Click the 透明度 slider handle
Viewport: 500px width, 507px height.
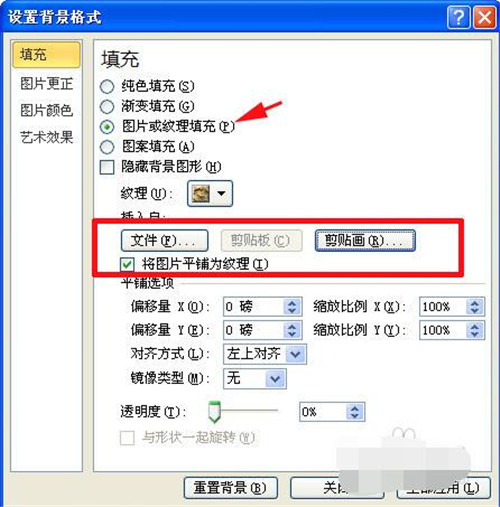coord(214,412)
